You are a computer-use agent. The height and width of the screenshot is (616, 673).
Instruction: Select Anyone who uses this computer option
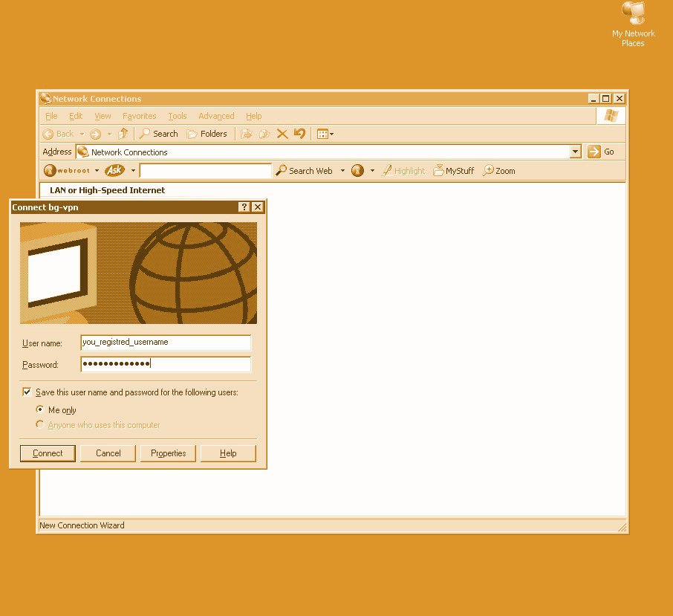coord(40,424)
